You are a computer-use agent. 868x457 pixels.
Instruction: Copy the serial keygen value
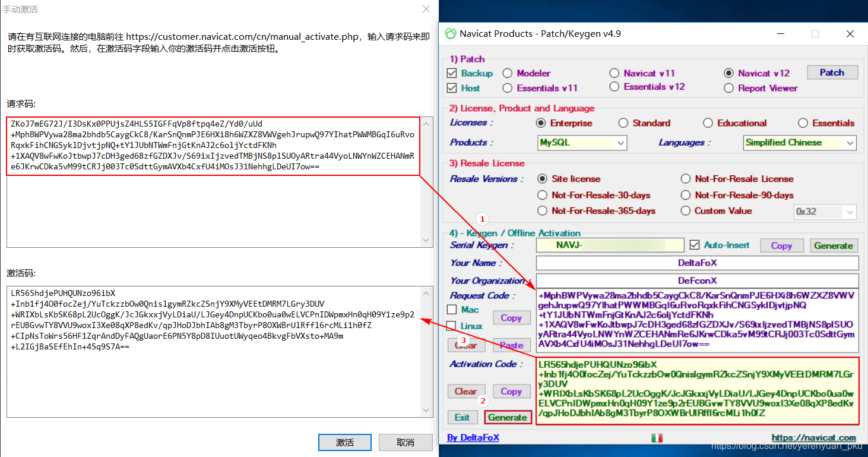[x=781, y=245]
